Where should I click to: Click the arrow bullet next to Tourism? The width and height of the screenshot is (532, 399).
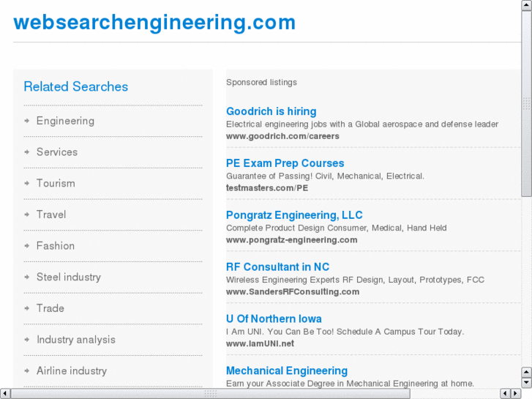coord(26,183)
